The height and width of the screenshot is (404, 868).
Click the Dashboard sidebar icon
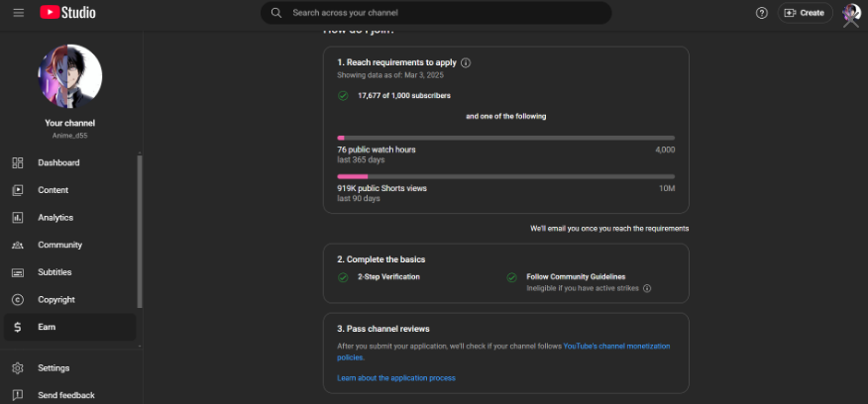(x=18, y=162)
